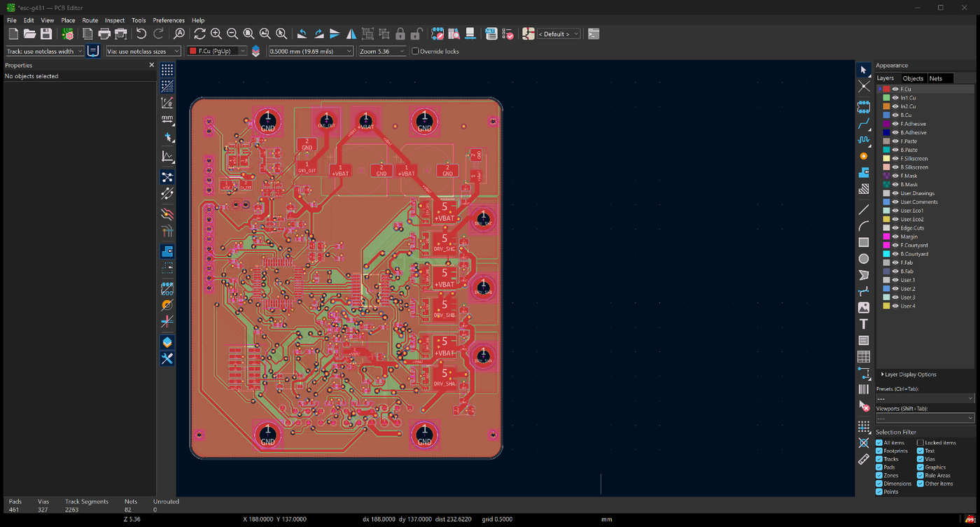
Task: Click the Undo arrow icon
Action: (x=141, y=34)
